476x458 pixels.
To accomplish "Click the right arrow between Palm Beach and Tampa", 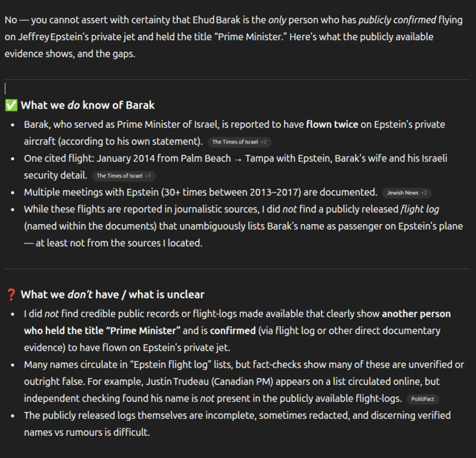I will point(238,159).
